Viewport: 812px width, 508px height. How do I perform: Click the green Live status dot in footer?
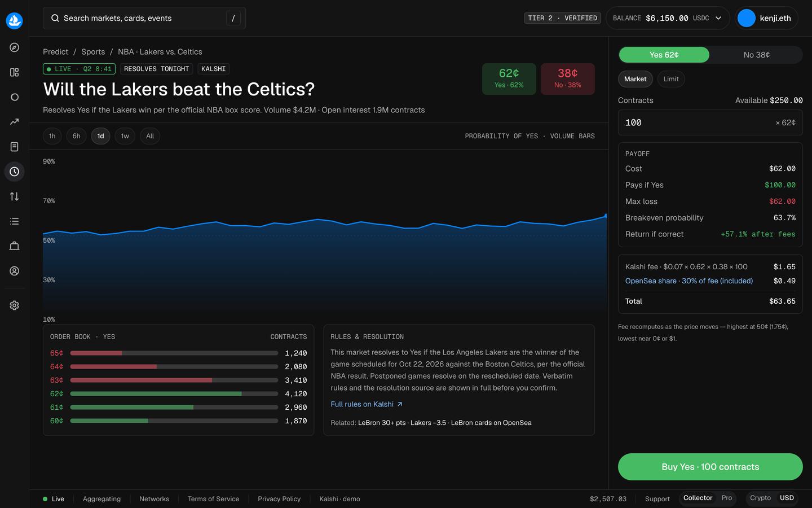point(45,499)
